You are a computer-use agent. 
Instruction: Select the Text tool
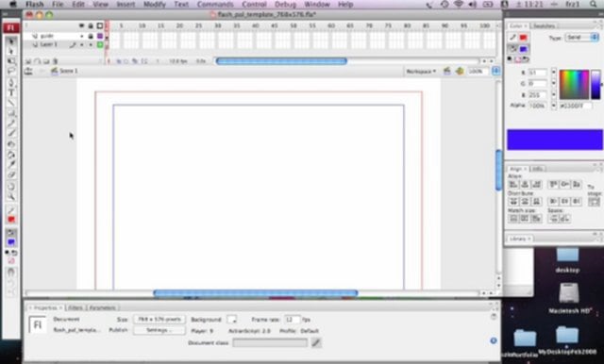tap(11, 92)
